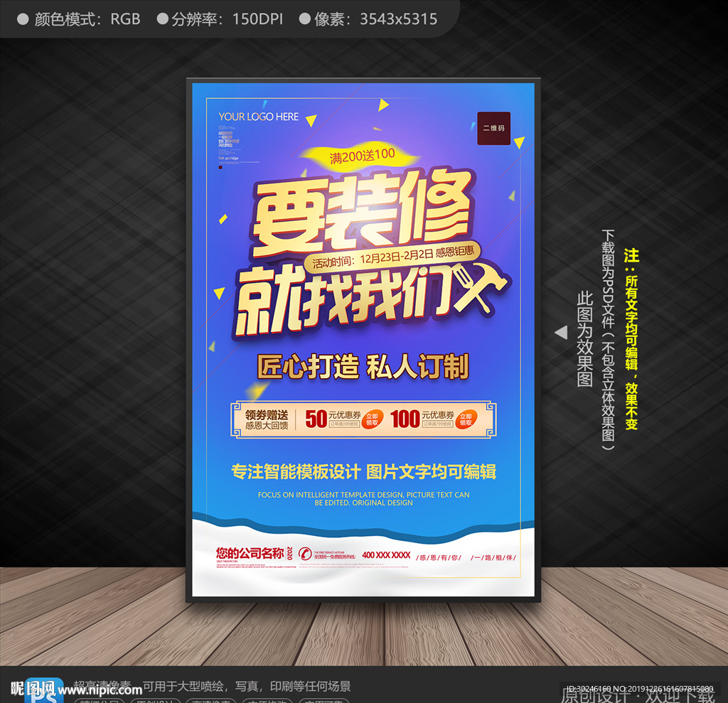
Task: Click the 原创设计·欢迎下载 text
Action: point(638,696)
